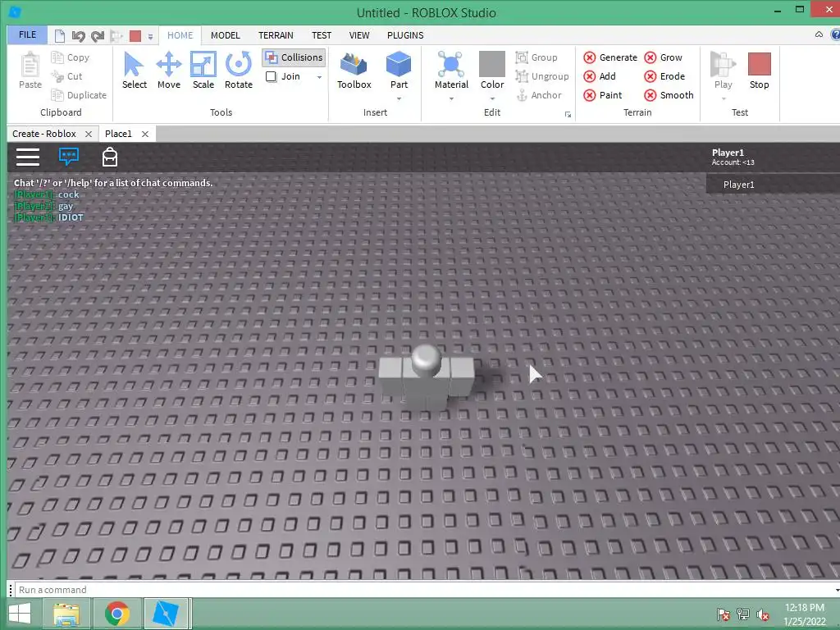
Task: Click Erode terrain
Action: (x=664, y=76)
